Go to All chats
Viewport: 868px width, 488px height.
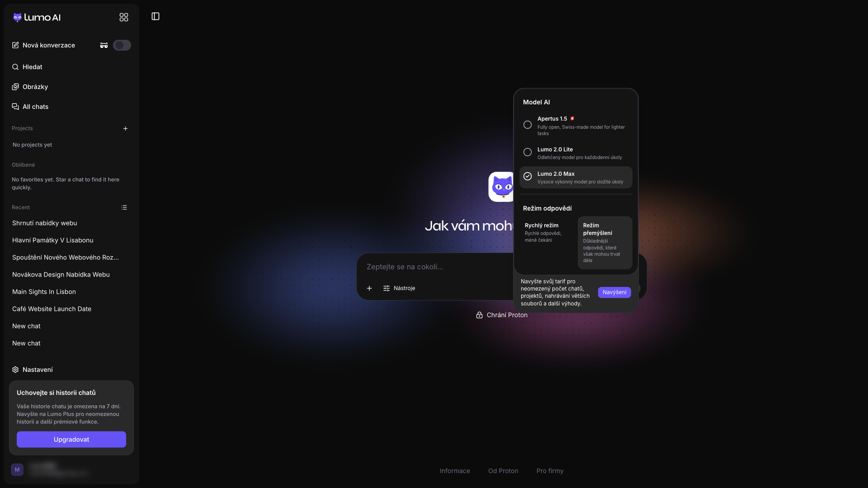[30, 107]
